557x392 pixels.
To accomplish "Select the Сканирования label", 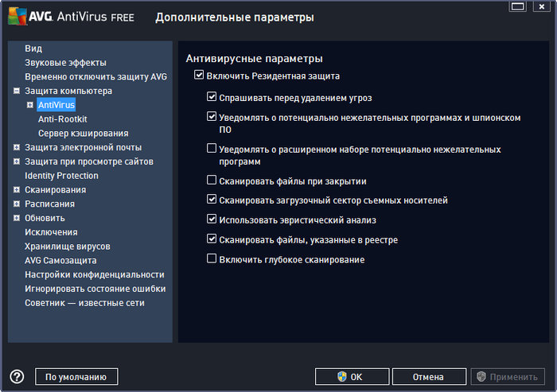I will coord(56,190).
